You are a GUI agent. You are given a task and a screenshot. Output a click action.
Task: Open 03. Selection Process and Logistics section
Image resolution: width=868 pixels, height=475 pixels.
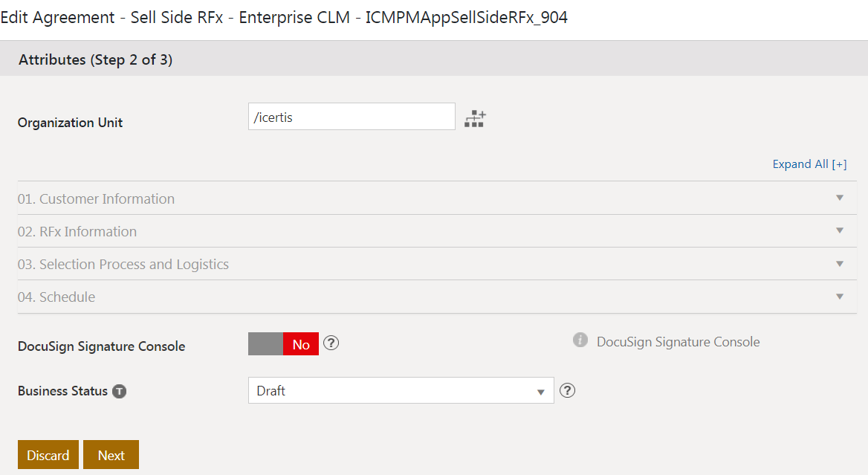123,264
